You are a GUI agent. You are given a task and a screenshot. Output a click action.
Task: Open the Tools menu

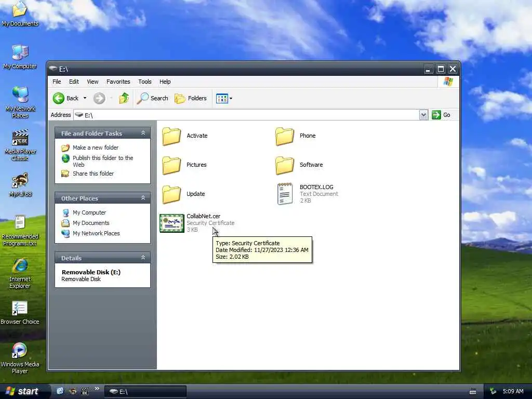(144, 82)
